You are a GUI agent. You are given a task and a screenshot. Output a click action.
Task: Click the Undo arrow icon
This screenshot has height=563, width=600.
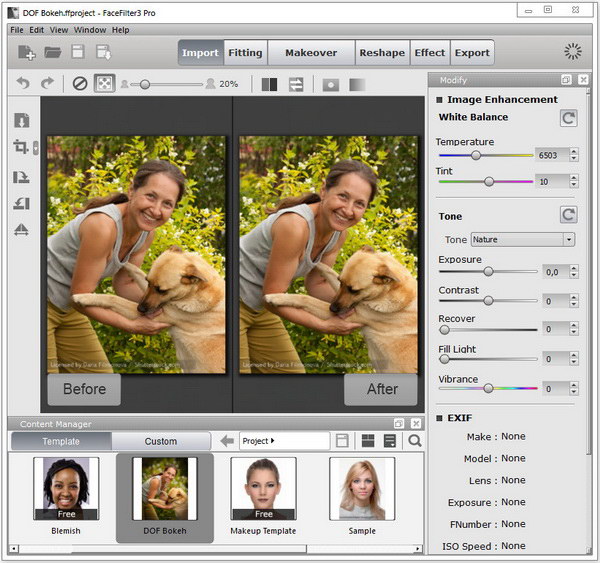coord(24,84)
